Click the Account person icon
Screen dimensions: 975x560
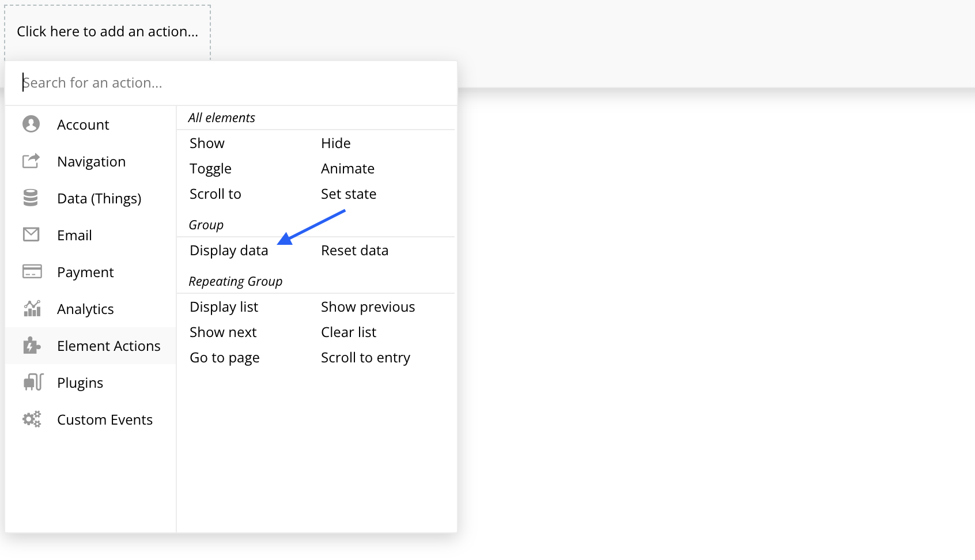point(32,124)
